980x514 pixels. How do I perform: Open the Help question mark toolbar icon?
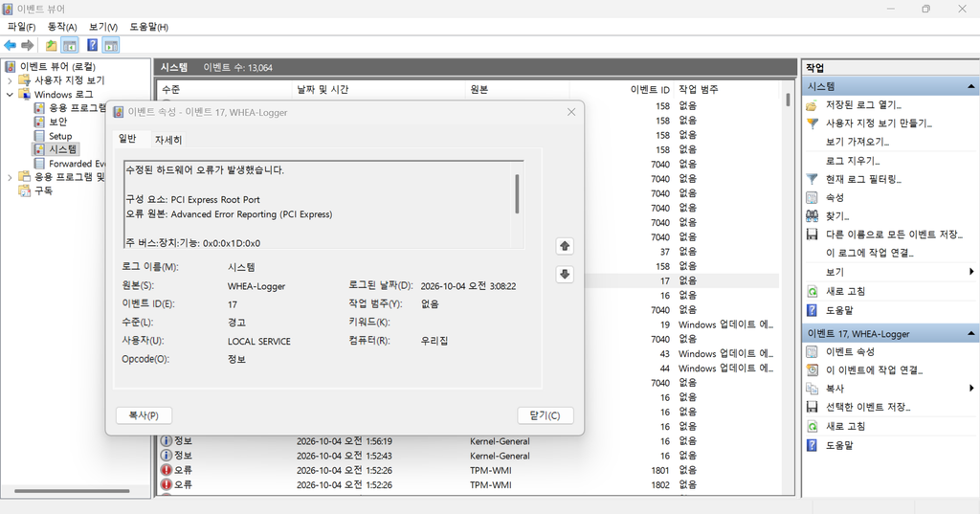coord(93,45)
